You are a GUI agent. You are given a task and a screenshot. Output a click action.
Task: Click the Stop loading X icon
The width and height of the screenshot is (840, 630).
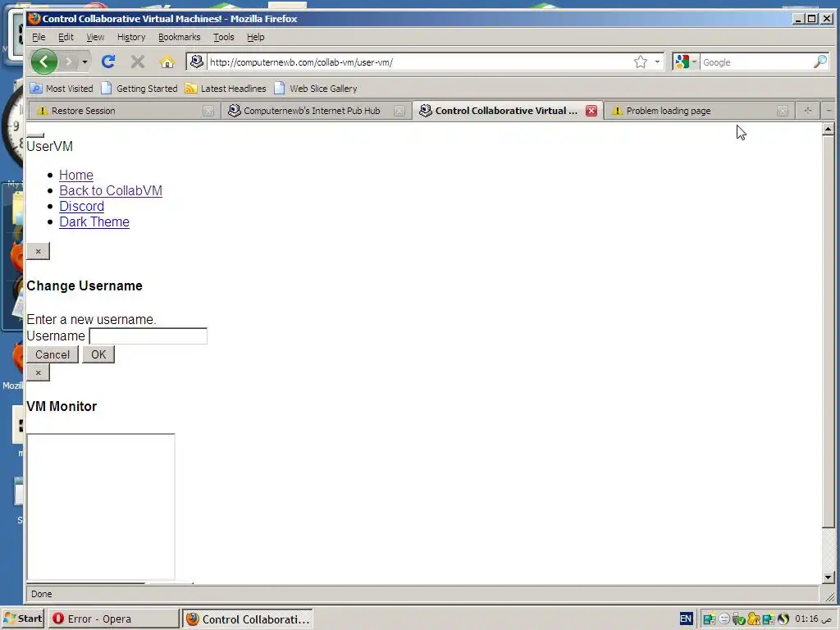click(x=138, y=62)
